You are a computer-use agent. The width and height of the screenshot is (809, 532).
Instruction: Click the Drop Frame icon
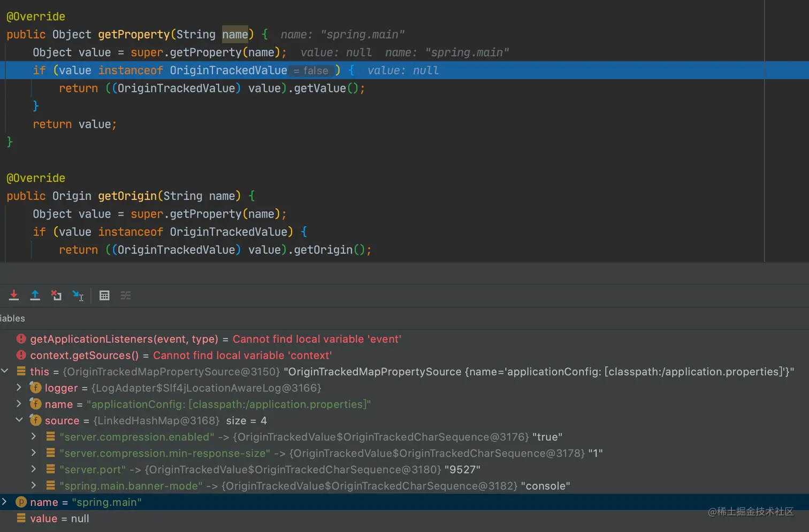pyautogui.click(x=56, y=295)
